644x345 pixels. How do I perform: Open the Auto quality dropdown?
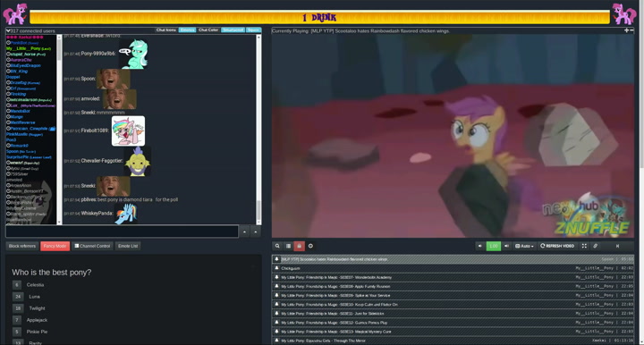(x=524, y=246)
